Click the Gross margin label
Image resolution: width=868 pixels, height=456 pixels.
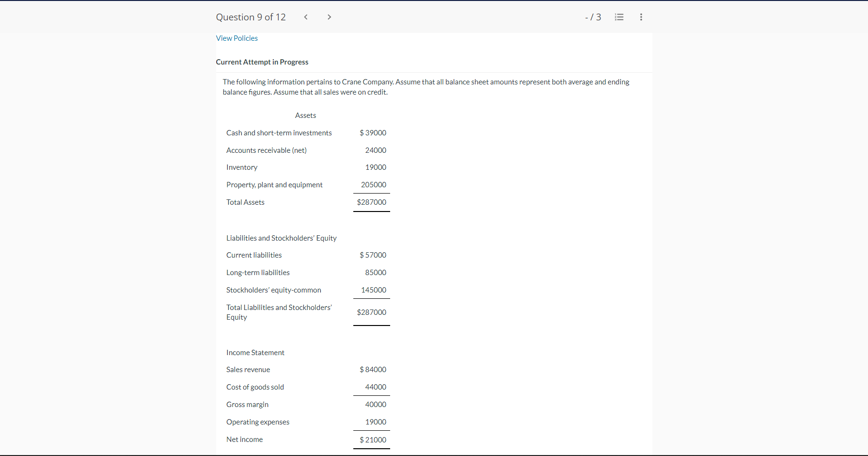pos(247,405)
